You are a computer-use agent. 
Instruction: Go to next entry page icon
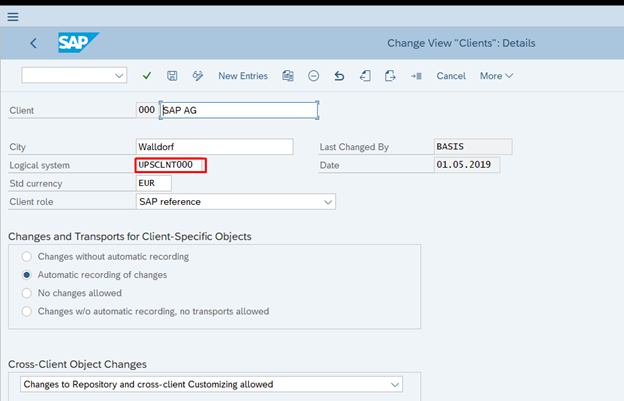390,76
